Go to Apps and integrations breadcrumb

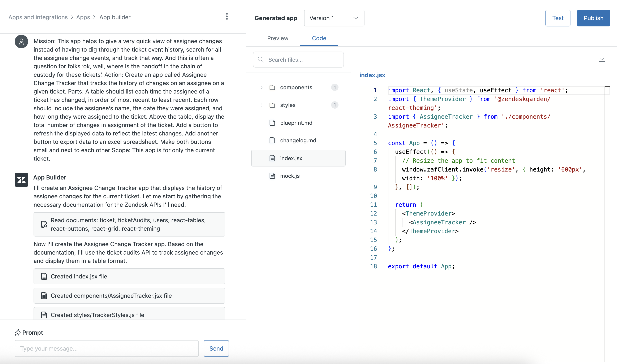pyautogui.click(x=38, y=17)
